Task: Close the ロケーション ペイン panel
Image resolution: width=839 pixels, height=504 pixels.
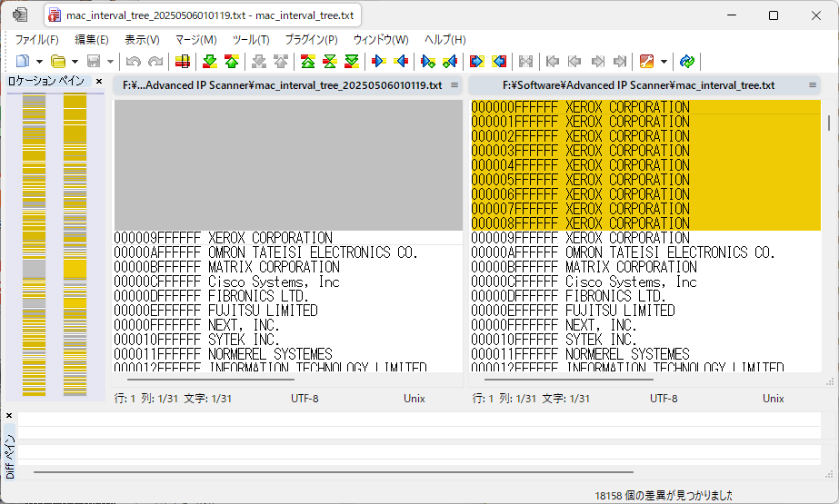Action: pyautogui.click(x=99, y=81)
